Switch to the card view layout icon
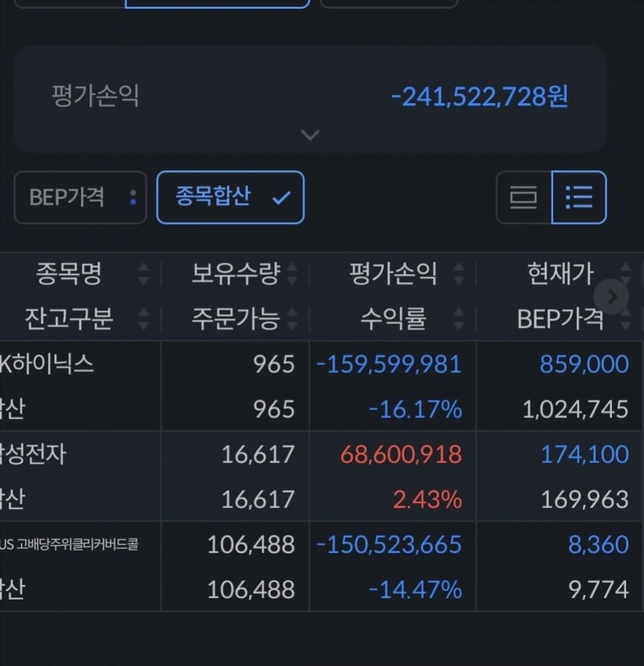 point(524,197)
